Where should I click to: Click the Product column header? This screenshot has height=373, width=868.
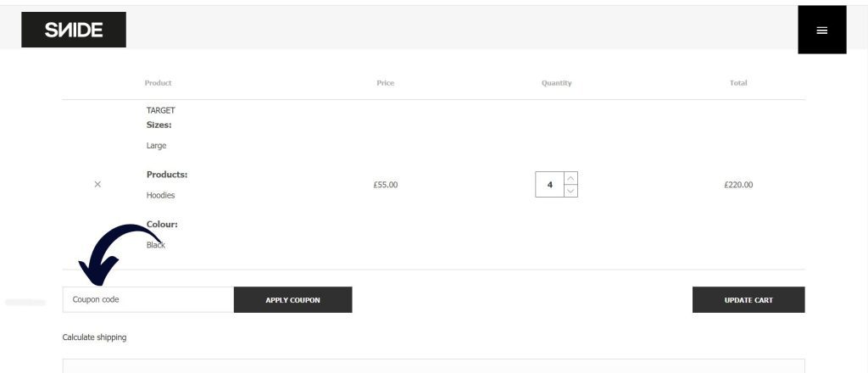click(x=158, y=83)
